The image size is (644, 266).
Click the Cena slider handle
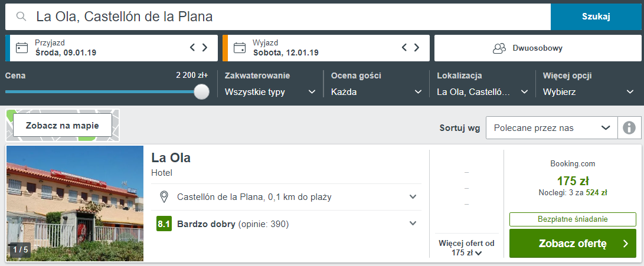pos(201,92)
